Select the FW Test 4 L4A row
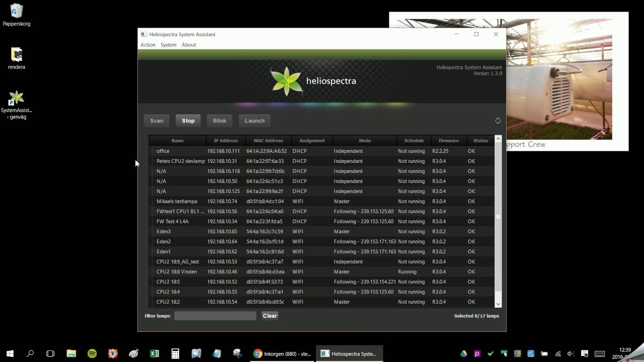Image resolution: width=644 pixels, height=362 pixels. pyautogui.click(x=321, y=221)
